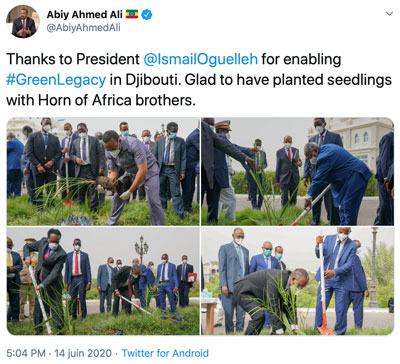Click the blue verified badge
Screen dimensions: 400x364
pyautogui.click(x=147, y=15)
